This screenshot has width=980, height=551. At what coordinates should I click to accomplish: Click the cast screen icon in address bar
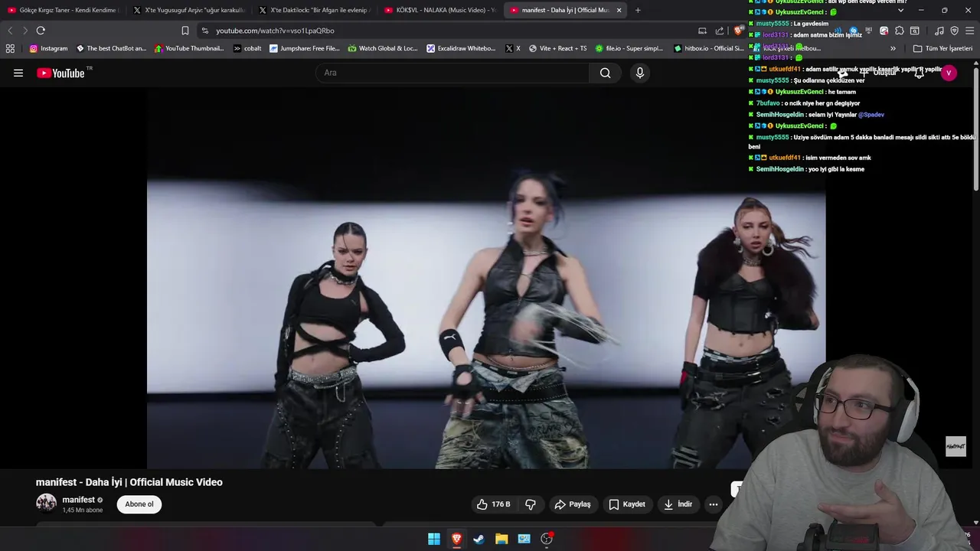pyautogui.click(x=702, y=31)
